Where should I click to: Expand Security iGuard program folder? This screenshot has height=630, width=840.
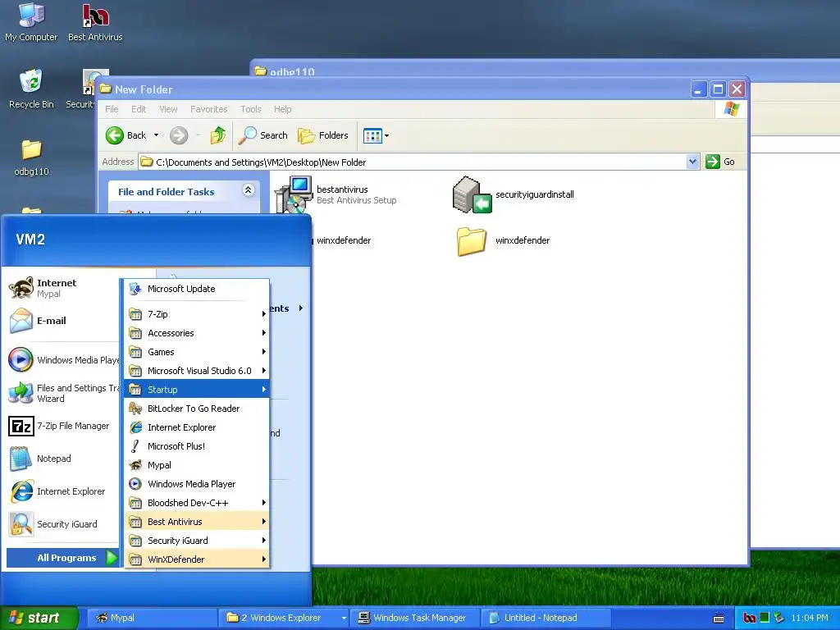pyautogui.click(x=197, y=541)
